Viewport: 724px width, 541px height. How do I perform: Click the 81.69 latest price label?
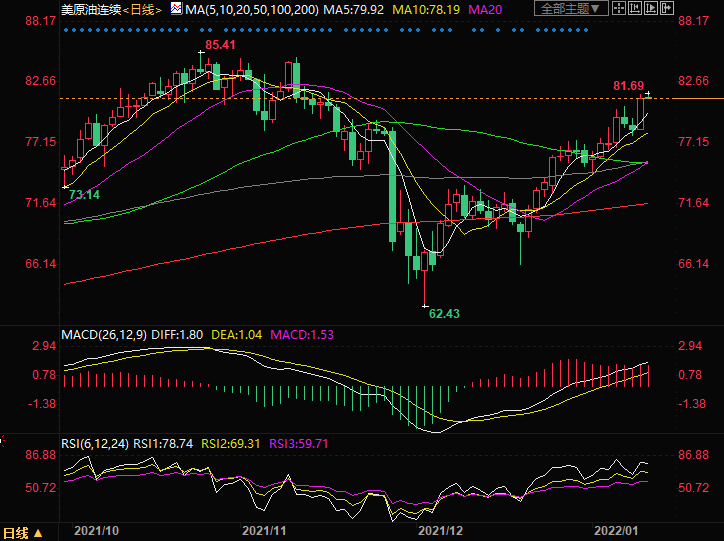628,87
